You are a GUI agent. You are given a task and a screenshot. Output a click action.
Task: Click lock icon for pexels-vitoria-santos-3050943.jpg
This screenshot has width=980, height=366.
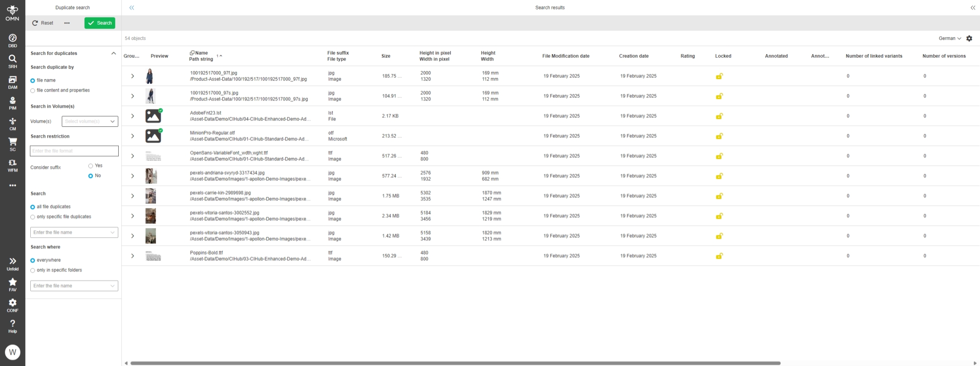click(719, 236)
